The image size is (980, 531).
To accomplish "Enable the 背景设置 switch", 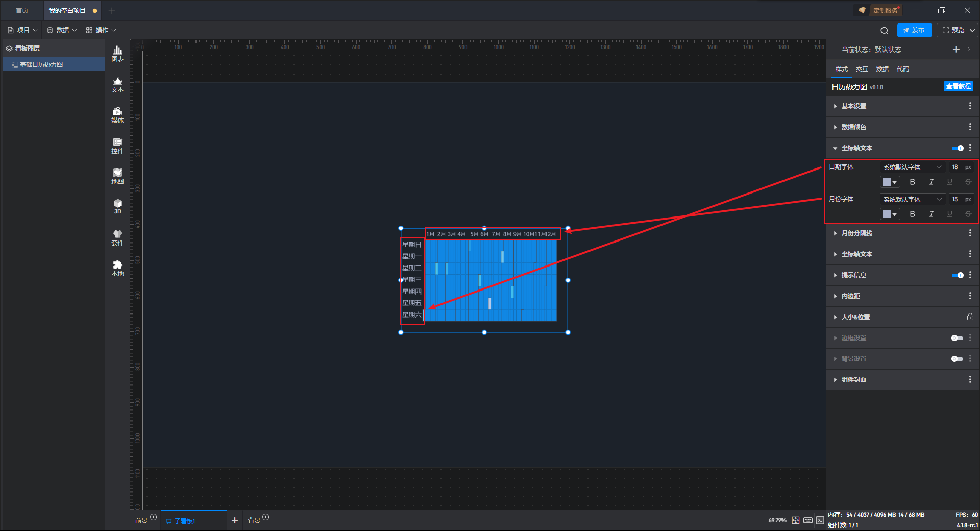I will coord(957,359).
